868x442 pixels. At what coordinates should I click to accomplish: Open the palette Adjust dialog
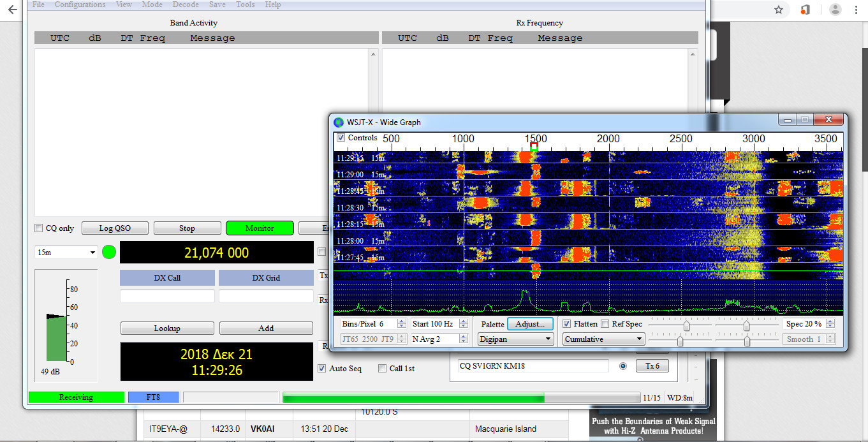(x=530, y=323)
